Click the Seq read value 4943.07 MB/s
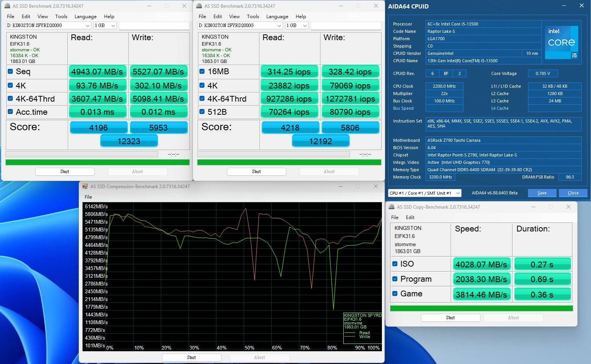 (x=97, y=71)
